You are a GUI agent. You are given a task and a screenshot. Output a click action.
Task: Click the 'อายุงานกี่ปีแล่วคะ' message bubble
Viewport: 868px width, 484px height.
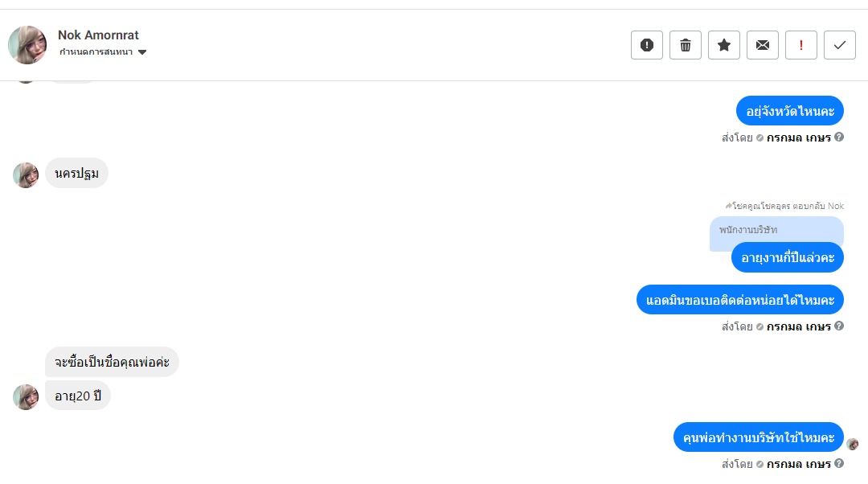coord(787,257)
